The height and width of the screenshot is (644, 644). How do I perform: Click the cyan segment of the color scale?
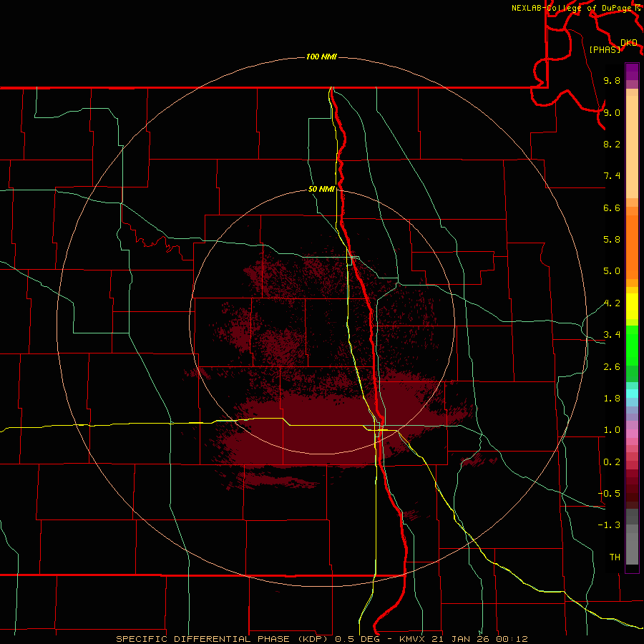[x=632, y=394]
